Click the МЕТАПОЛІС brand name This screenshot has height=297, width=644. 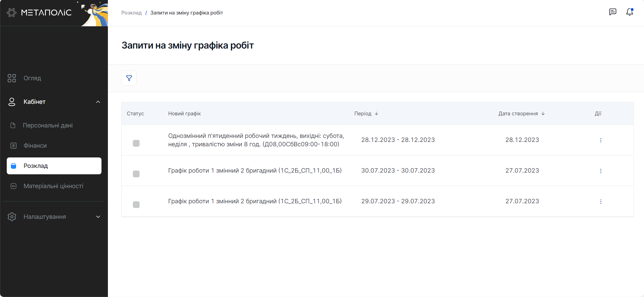click(46, 13)
